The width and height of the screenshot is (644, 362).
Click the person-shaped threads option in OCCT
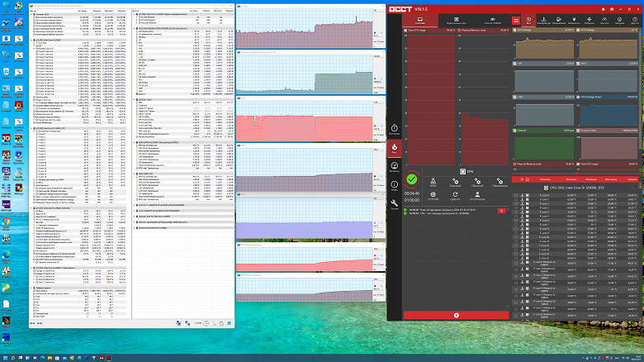tap(477, 196)
